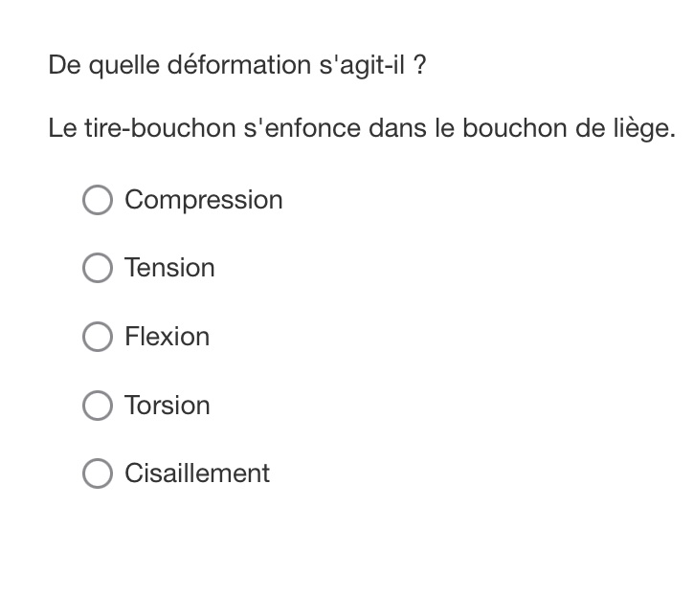Image resolution: width=694 pixels, height=616 pixels.
Task: Click the 'Cisaillement' answer label text
Action: coord(197,473)
